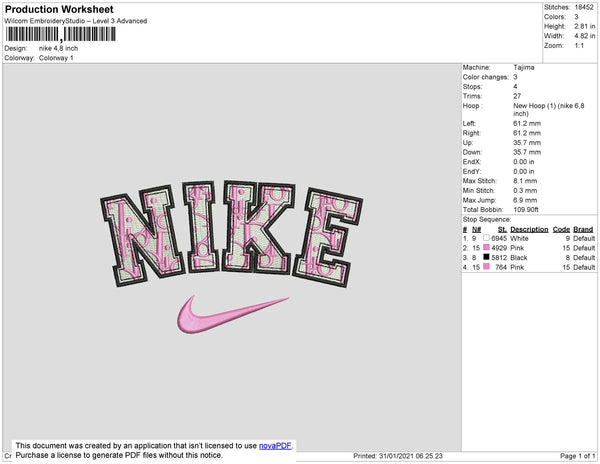This screenshot has width=600, height=464.
Task: Click the Max Jump value '6.9 mm'
Action: coord(525,200)
